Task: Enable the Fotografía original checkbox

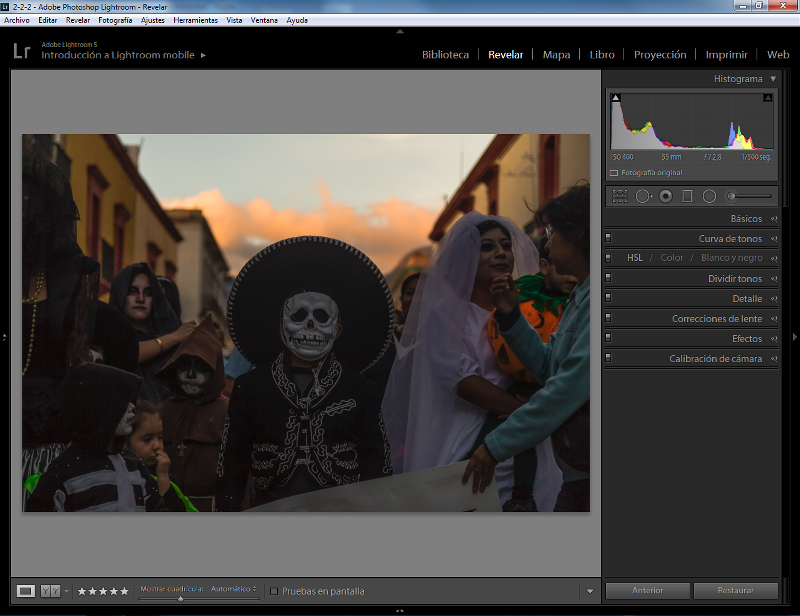Action: pyautogui.click(x=614, y=173)
